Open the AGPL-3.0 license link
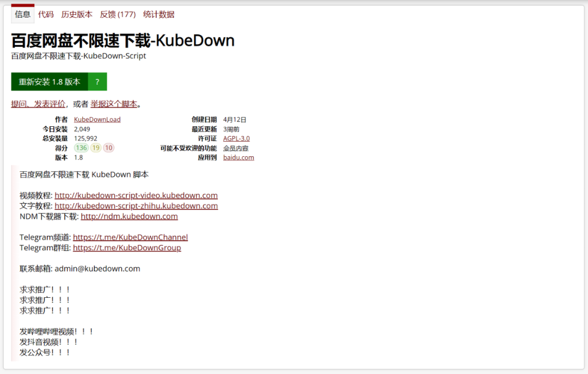The width and height of the screenshot is (588, 374). (x=236, y=138)
